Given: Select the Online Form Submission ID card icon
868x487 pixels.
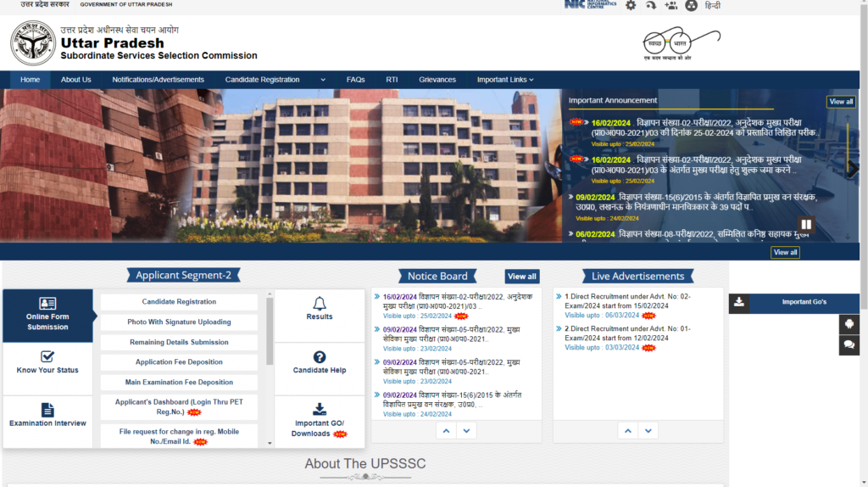Looking at the screenshot, I should pos(47,303).
